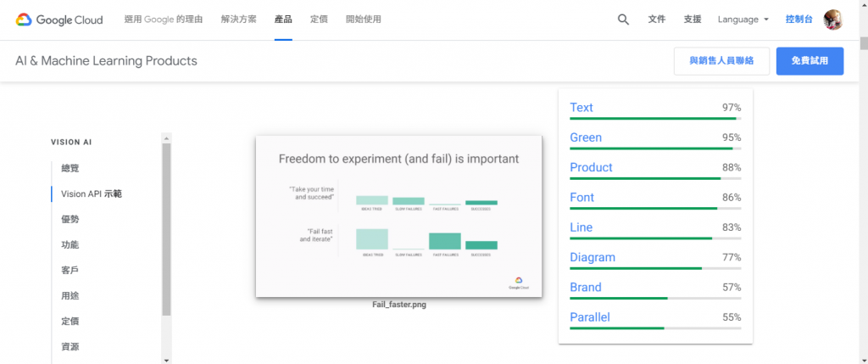Click the Green label confidence bar

pos(655,148)
